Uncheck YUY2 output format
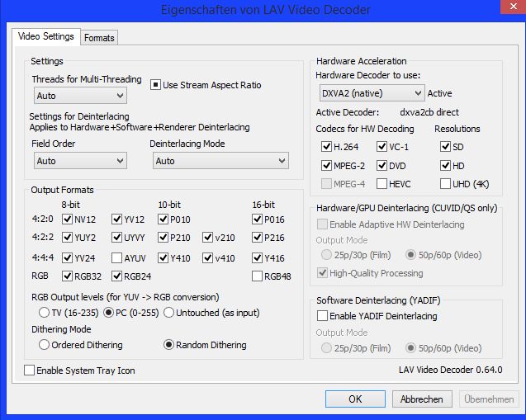Viewport: 526px width, 420px height. [68, 238]
